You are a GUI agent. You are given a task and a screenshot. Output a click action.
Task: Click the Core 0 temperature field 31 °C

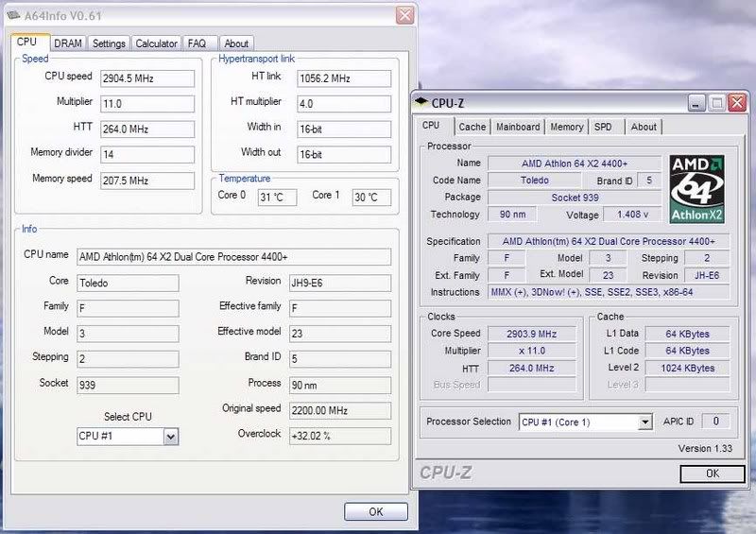(x=277, y=198)
